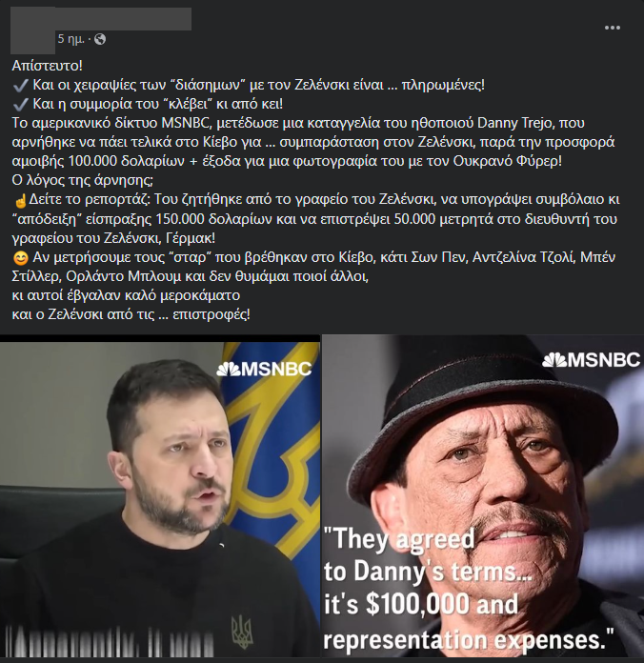Click the blurred subtitle under Zelensky
The height and width of the screenshot is (663, 644).
tap(112, 640)
